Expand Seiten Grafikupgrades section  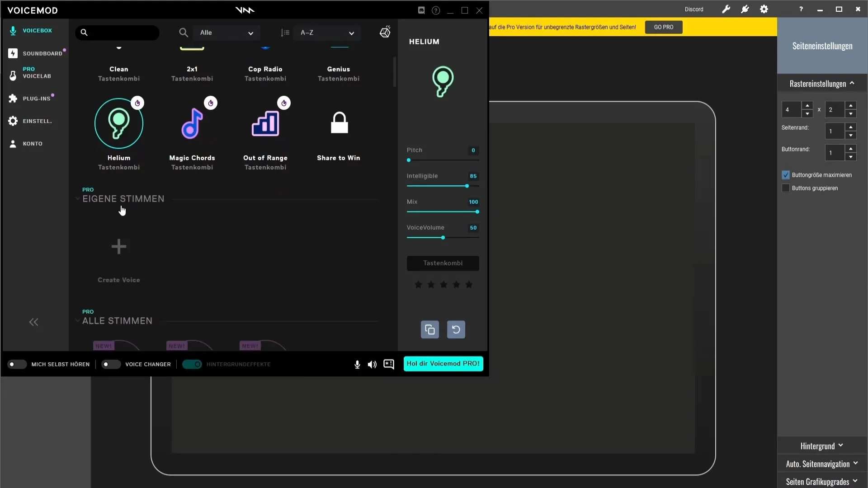click(822, 481)
